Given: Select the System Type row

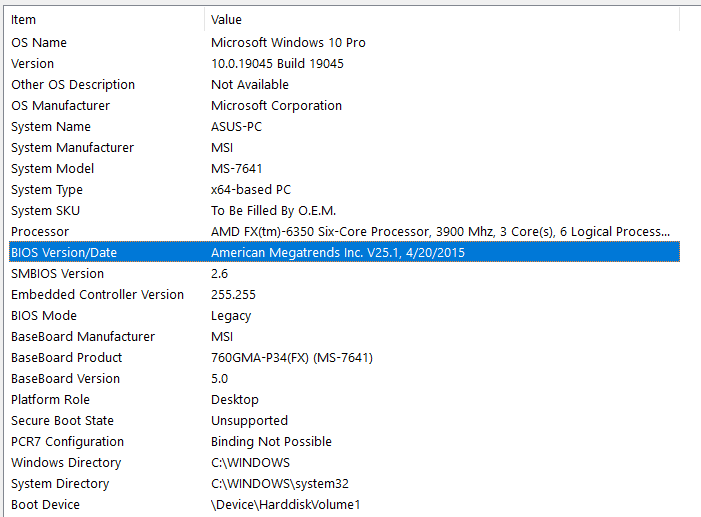Looking at the screenshot, I should [x=344, y=190].
